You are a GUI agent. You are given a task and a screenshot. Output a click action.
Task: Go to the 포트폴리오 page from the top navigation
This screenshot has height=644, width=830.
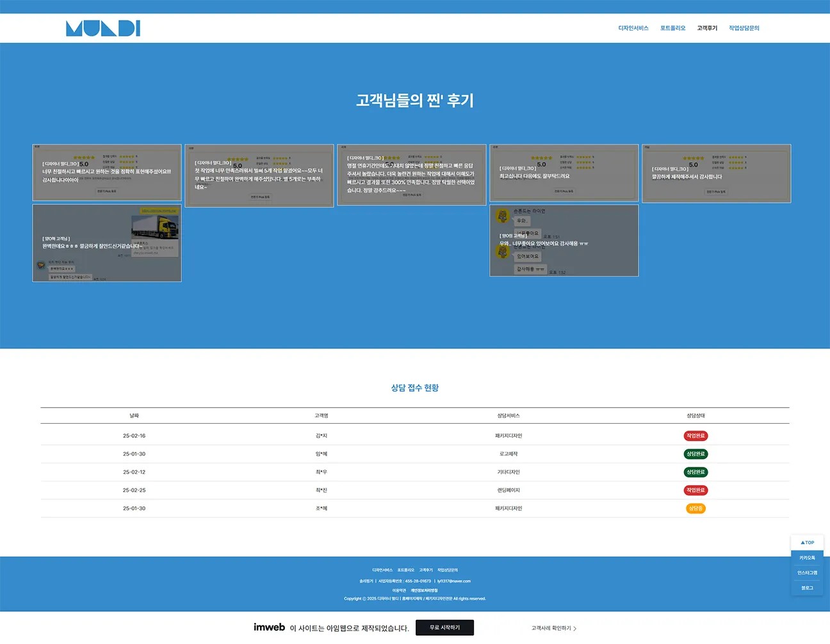pyautogui.click(x=672, y=28)
